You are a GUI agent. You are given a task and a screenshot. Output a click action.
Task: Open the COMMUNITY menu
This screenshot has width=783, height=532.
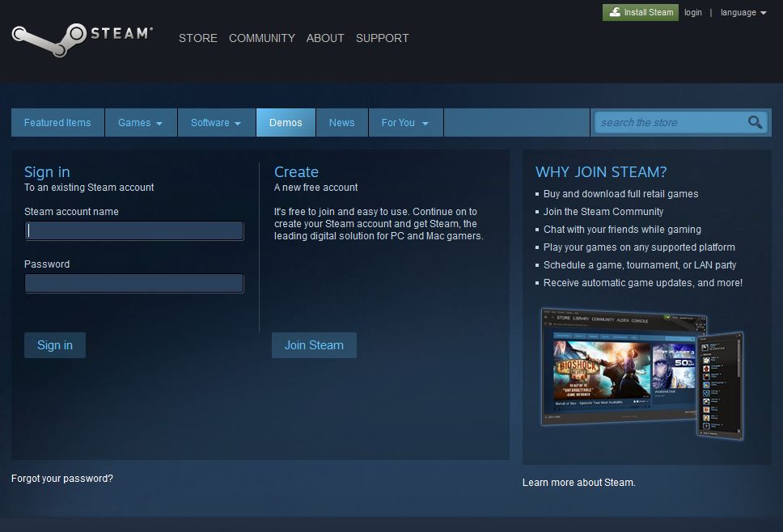click(261, 38)
